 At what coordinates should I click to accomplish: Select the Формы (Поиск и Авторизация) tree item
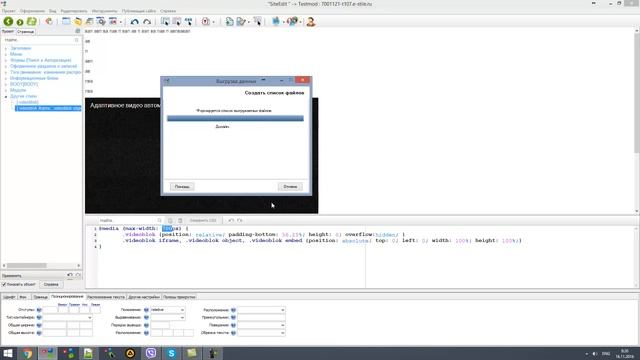click(x=40, y=60)
